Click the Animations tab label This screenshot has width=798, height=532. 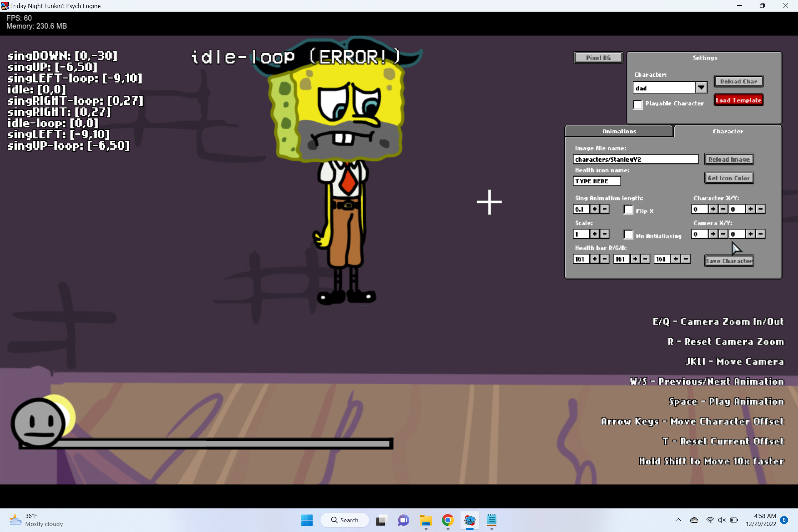(617, 131)
